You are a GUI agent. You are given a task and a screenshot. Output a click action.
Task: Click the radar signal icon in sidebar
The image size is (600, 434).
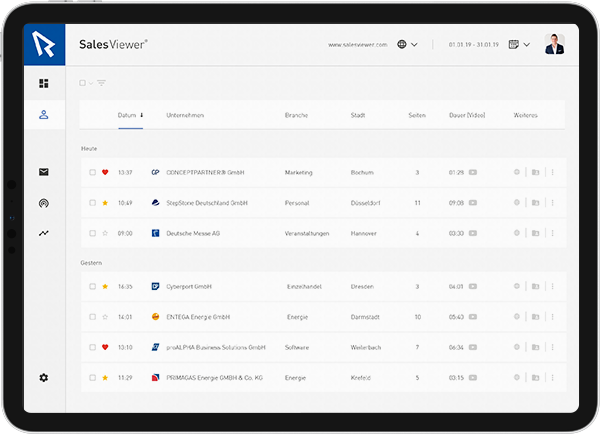tap(43, 203)
